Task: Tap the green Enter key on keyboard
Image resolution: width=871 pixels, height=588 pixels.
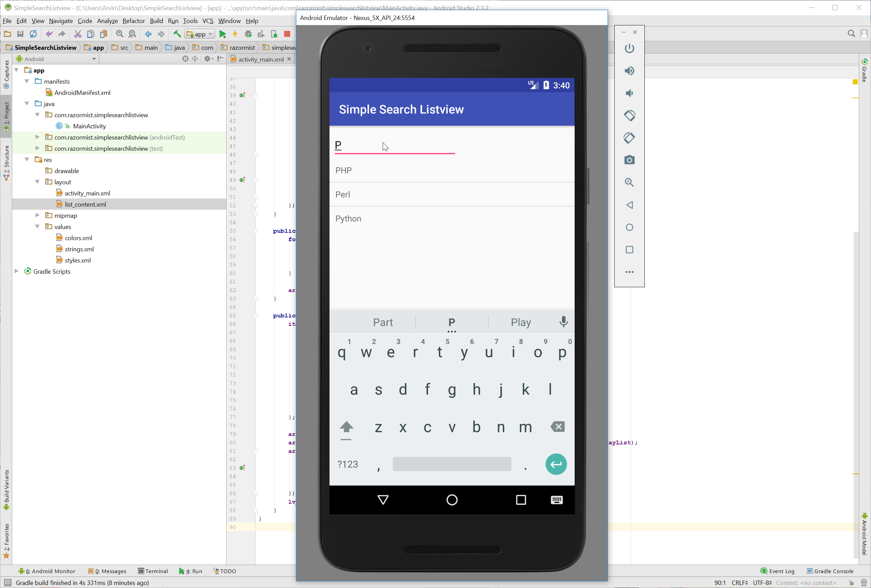Action: [x=556, y=464]
